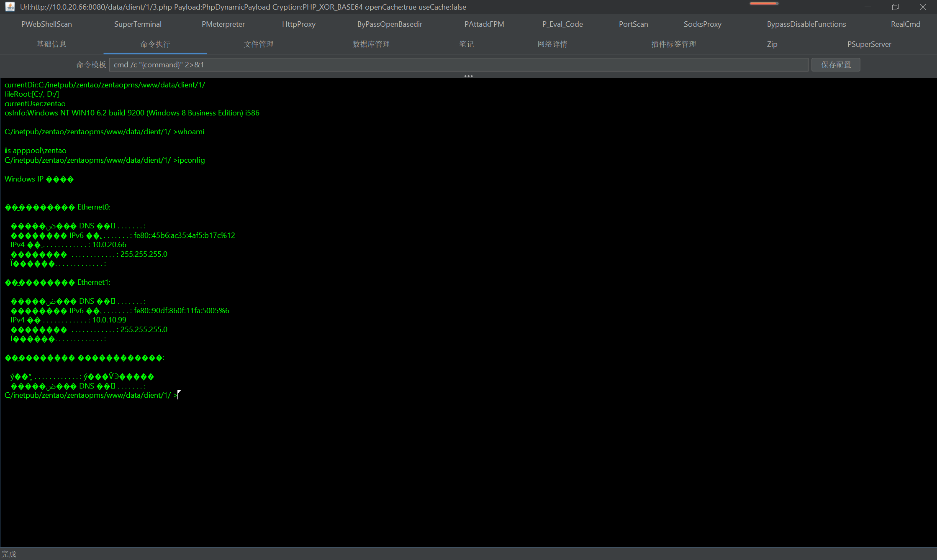Image resolution: width=937 pixels, height=560 pixels.
Task: Select the 基础信息 tab
Action: click(51, 44)
